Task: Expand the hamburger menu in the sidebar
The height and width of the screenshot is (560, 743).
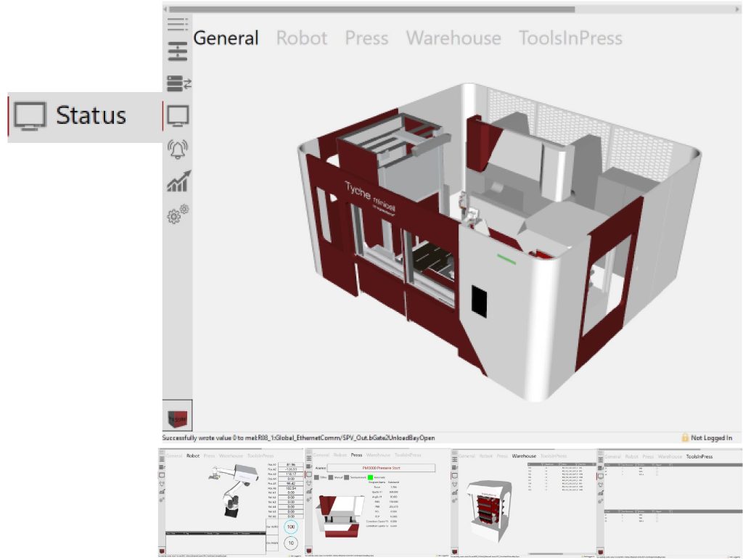Action: [177, 24]
